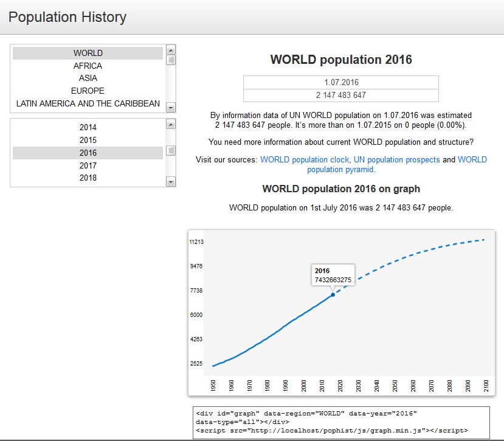
Task: Select WORLD in the region list
Action: 88,53
